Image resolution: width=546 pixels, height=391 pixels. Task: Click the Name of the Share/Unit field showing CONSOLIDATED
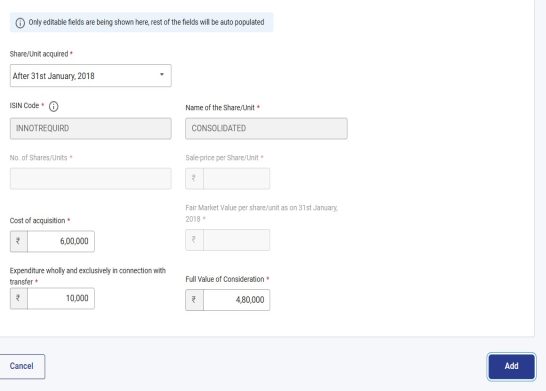266,128
